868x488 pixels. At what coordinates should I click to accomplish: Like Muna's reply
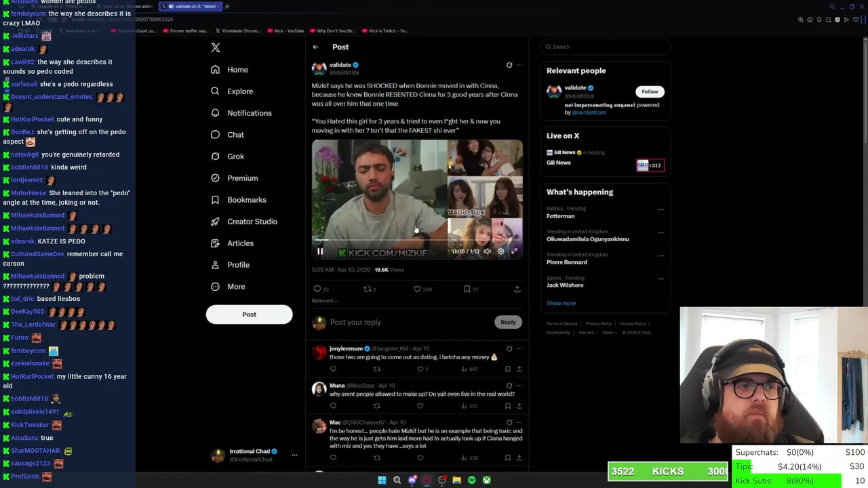pos(420,406)
